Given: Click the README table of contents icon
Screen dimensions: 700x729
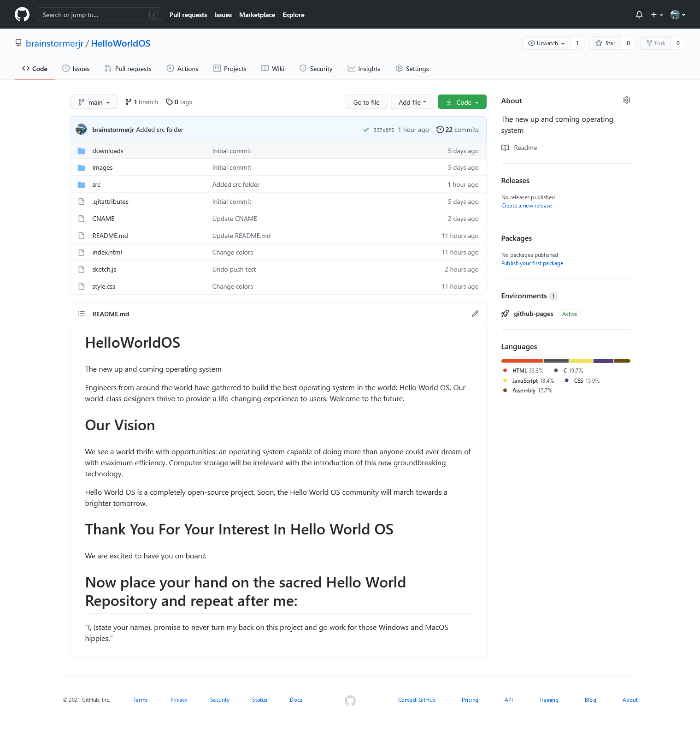Looking at the screenshot, I should click(x=82, y=314).
